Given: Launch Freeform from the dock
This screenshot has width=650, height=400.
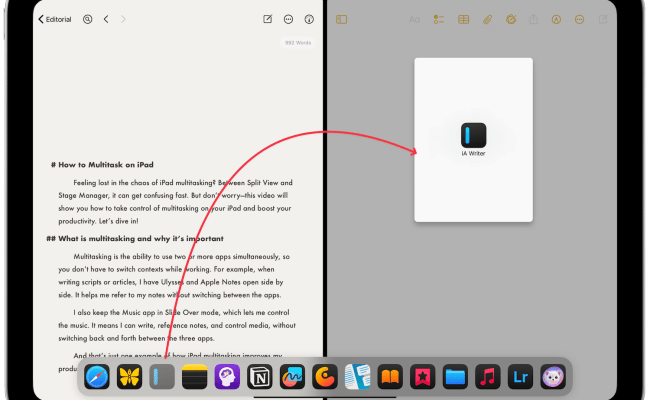Looking at the screenshot, I should pos(292,377).
